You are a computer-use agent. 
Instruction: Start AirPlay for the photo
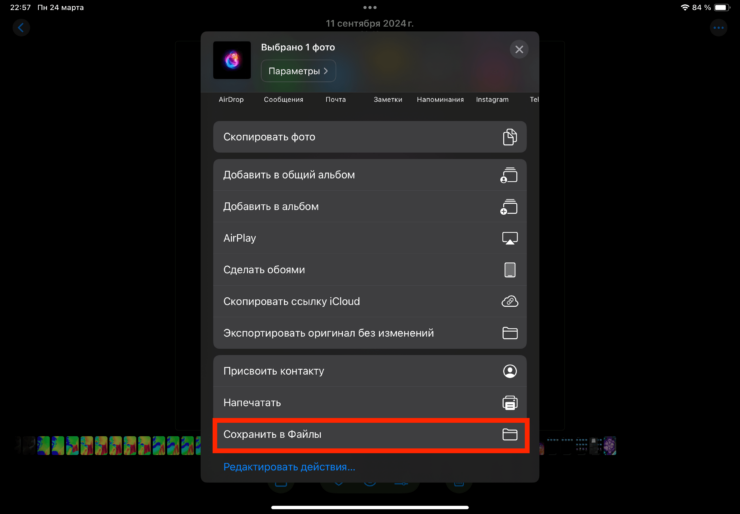pos(369,239)
